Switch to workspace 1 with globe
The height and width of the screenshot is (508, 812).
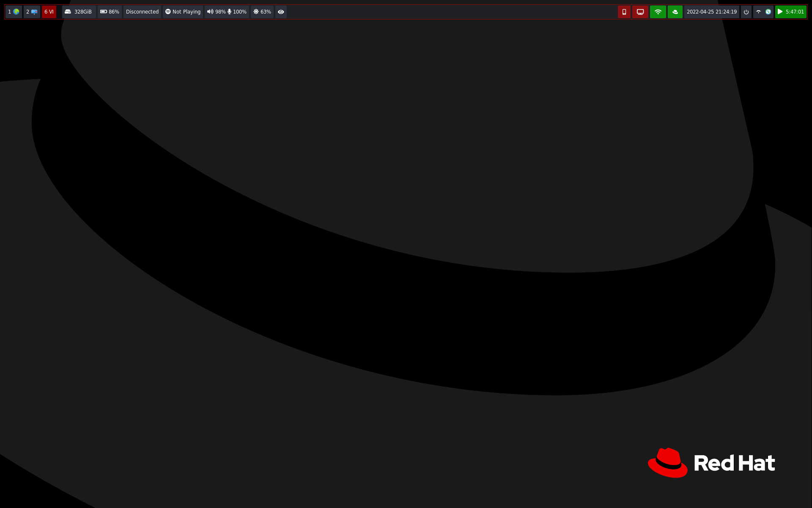tap(14, 12)
